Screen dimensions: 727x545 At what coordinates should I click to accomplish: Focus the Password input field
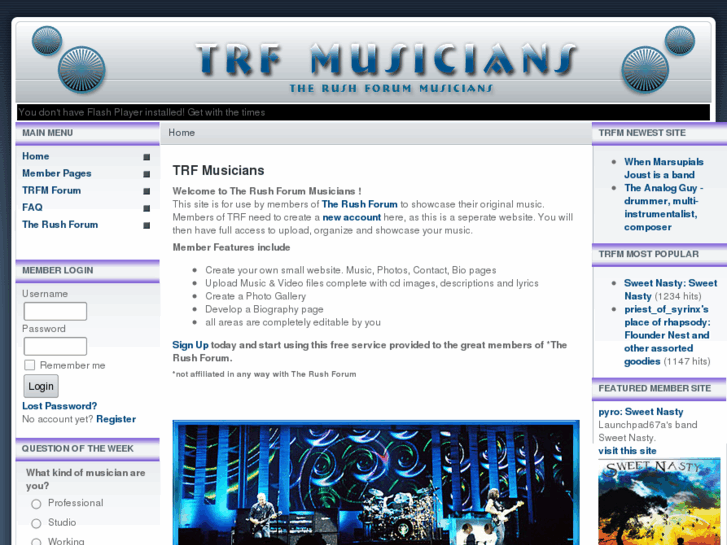coord(55,346)
